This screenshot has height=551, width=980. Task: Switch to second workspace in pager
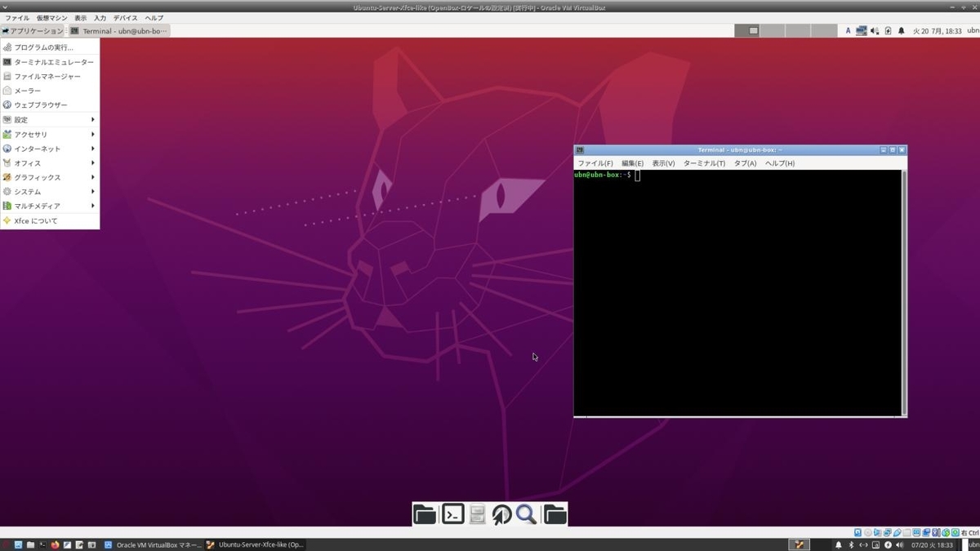pos(773,31)
